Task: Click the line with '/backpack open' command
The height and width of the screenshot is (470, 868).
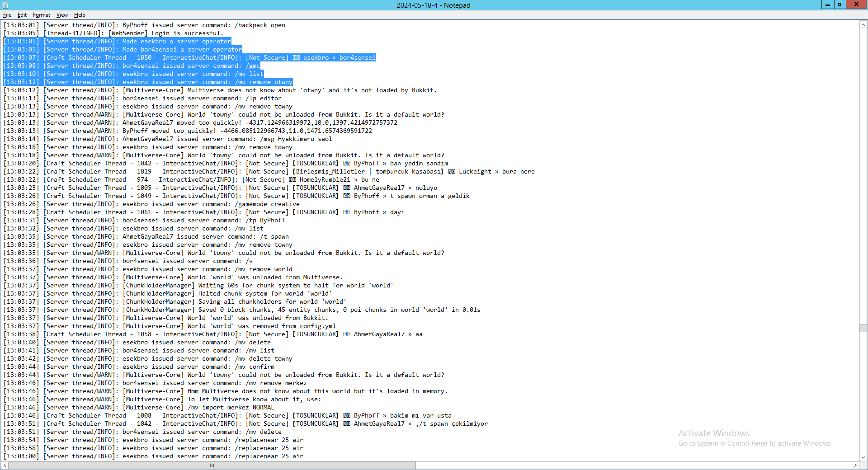Action: [144, 25]
